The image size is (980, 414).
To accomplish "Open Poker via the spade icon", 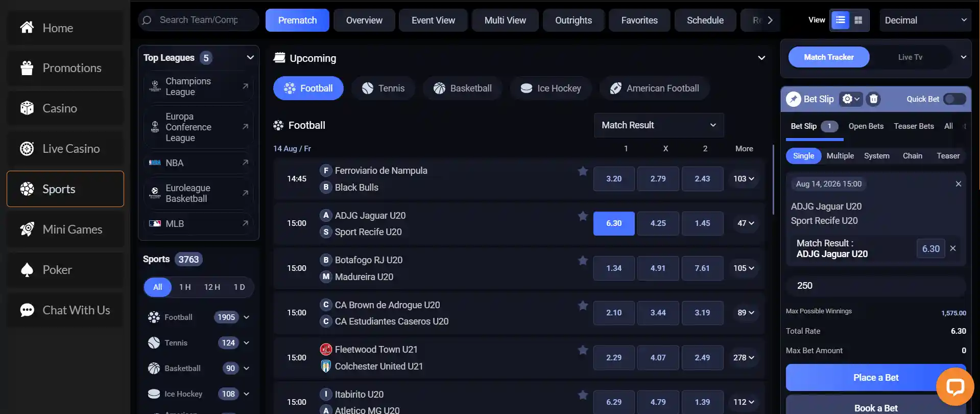I will point(27,270).
